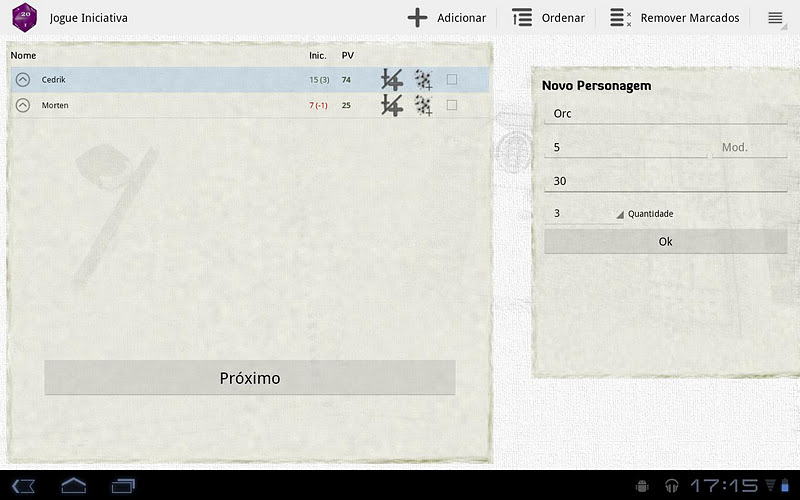Expand the Morten row chevron
The height and width of the screenshot is (500, 800).
click(22, 105)
